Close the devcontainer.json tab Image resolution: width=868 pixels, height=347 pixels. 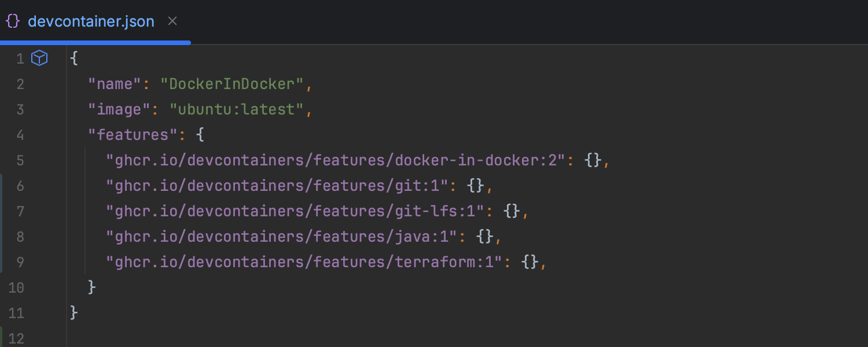(172, 20)
